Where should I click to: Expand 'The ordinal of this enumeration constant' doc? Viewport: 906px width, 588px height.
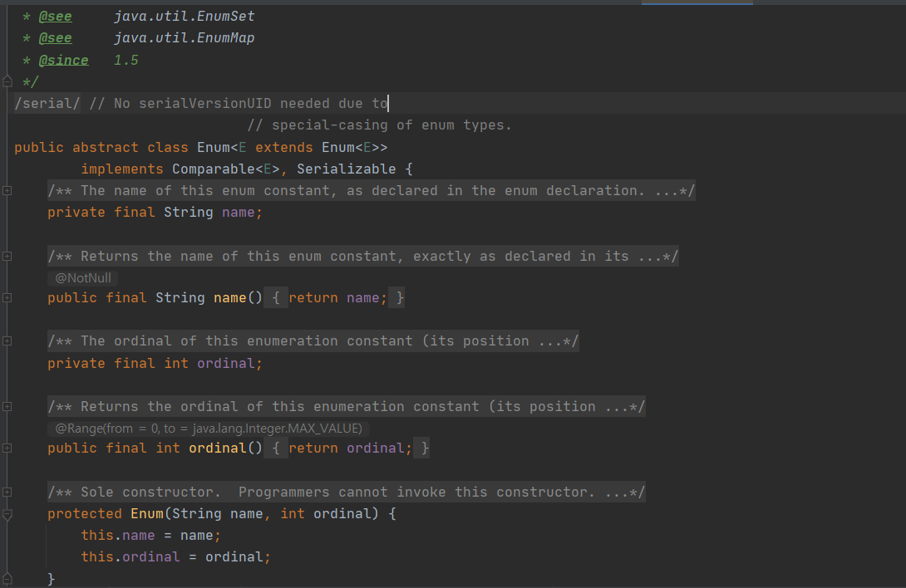[x=7, y=341]
